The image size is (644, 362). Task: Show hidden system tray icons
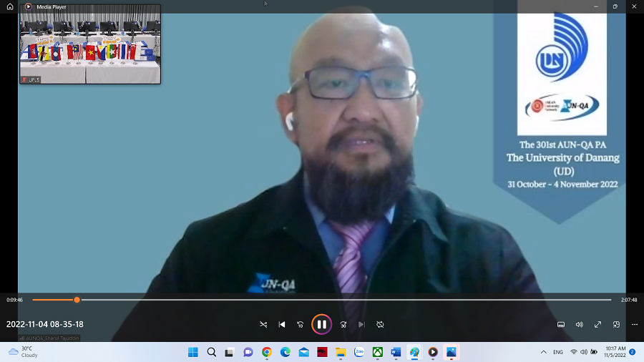point(543,352)
